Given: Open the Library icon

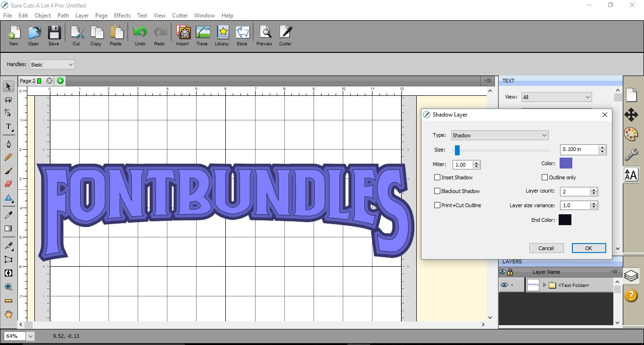Looking at the screenshot, I should click(222, 33).
